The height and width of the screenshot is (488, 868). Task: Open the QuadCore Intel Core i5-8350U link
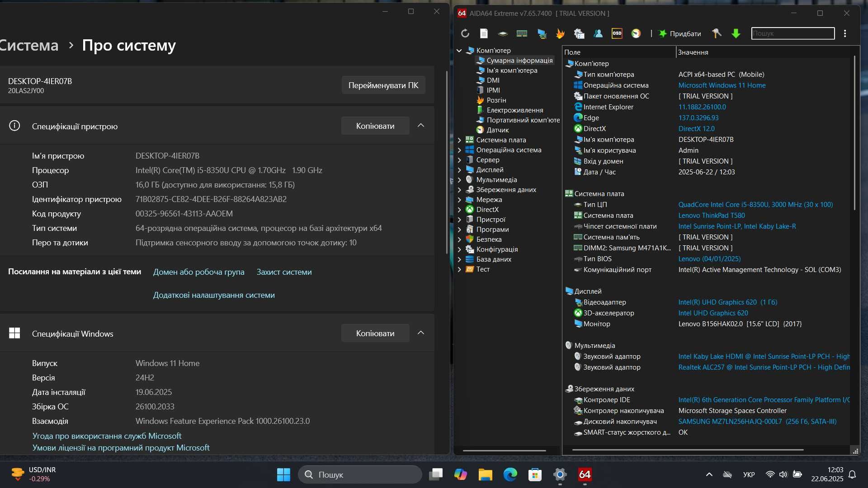point(755,205)
